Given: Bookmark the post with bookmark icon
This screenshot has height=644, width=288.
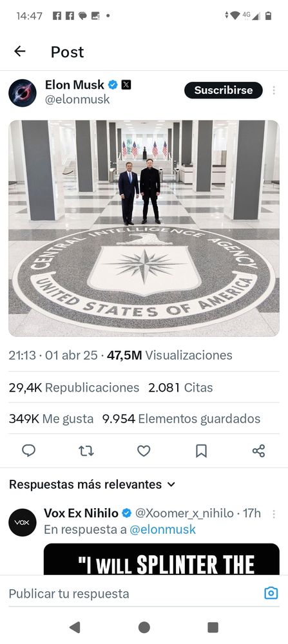Looking at the screenshot, I should 201,451.
